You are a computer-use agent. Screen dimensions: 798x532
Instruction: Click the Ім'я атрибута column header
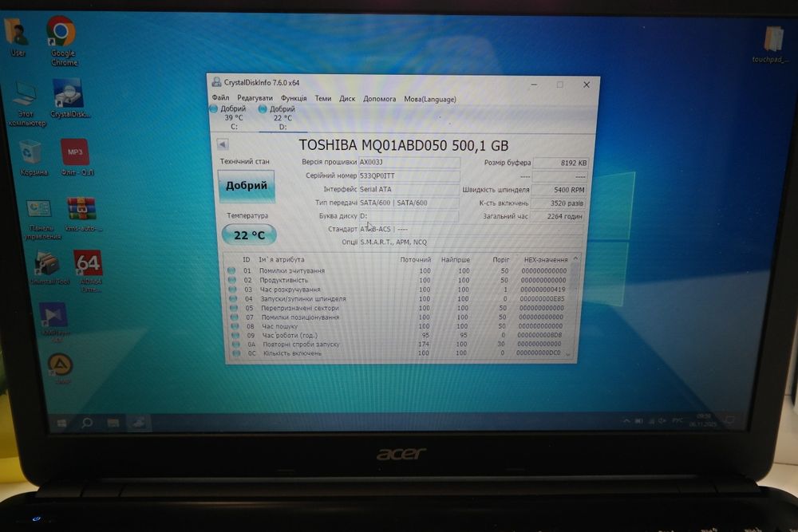pyautogui.click(x=282, y=259)
